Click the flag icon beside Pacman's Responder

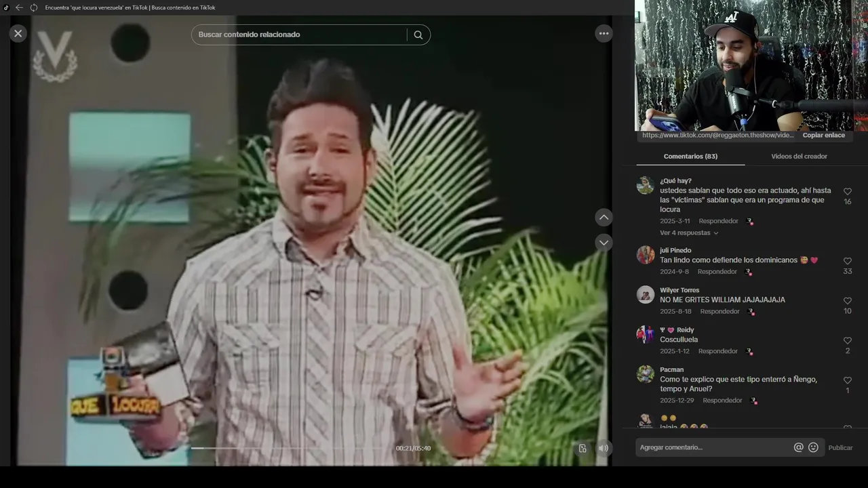[x=754, y=401]
